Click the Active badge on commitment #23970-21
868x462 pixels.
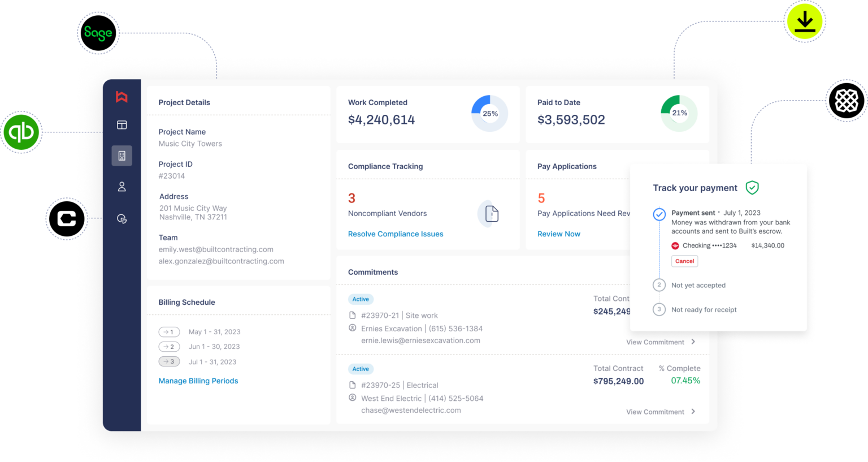pyautogui.click(x=361, y=299)
